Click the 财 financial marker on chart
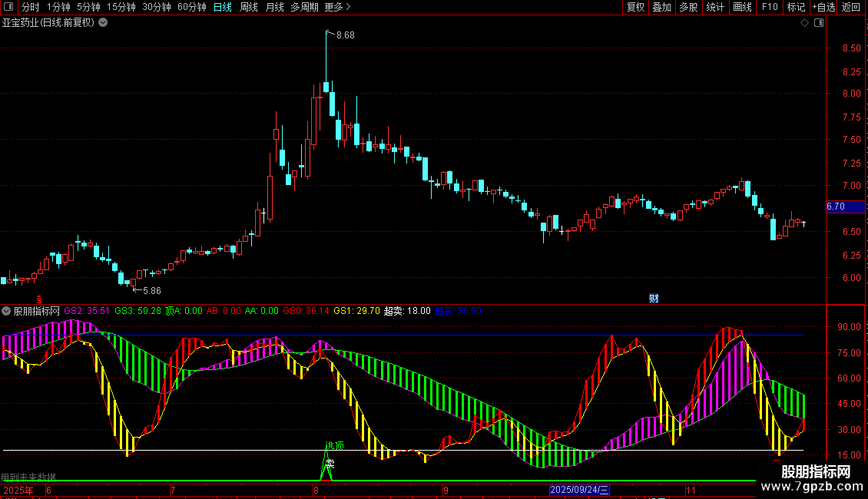The image size is (868, 499). (654, 299)
